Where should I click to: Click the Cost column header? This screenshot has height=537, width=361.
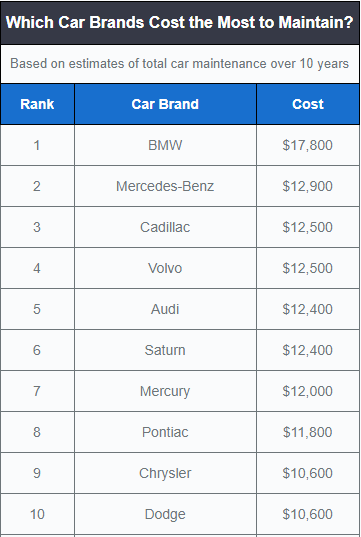click(308, 104)
